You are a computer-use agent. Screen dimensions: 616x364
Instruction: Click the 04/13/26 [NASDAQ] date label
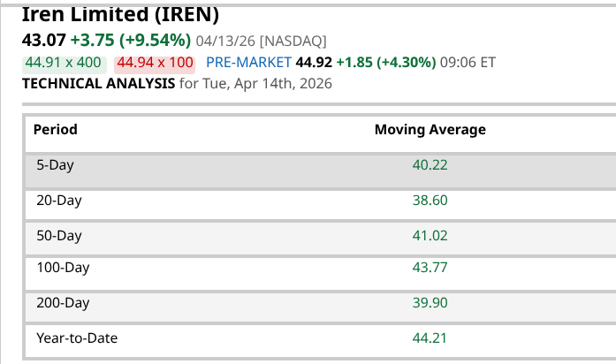click(x=262, y=41)
